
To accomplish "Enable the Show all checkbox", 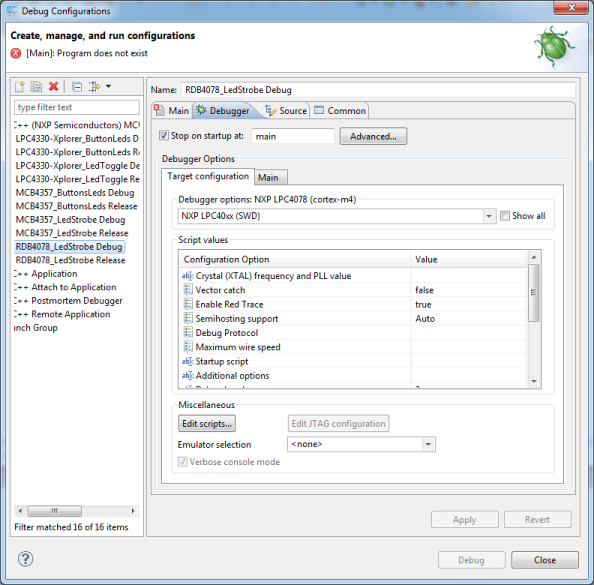I will 505,216.
